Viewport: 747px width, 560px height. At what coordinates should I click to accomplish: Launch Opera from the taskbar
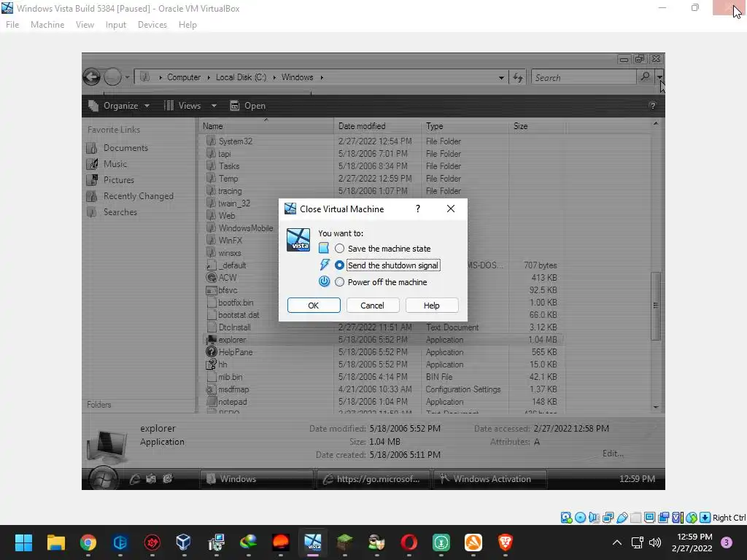409,542
